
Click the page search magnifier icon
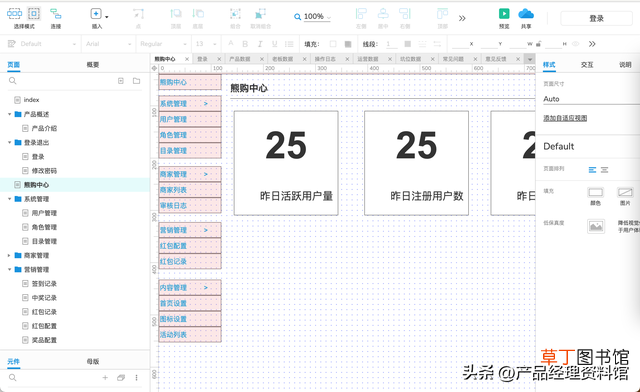pyautogui.click(x=13, y=81)
